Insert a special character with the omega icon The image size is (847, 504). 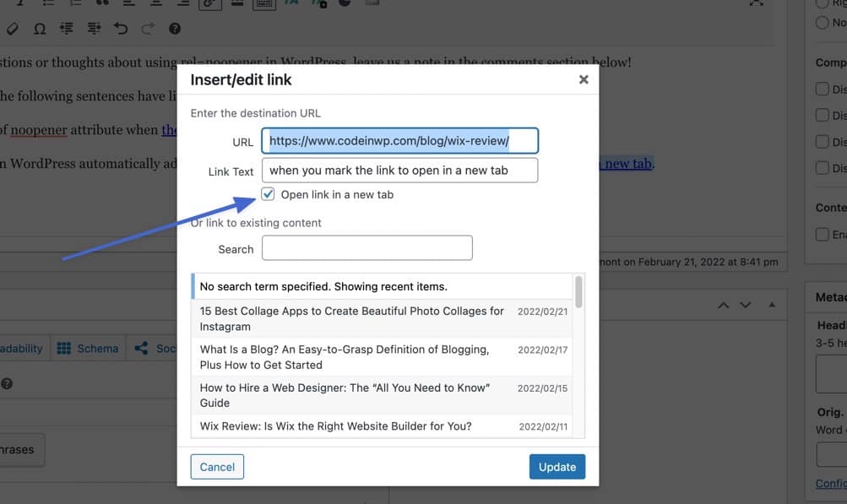40,28
